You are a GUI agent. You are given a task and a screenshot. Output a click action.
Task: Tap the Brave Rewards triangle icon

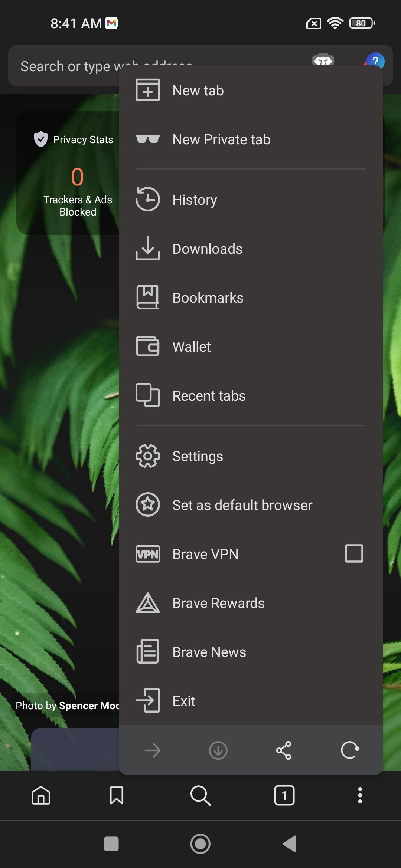coord(148,603)
